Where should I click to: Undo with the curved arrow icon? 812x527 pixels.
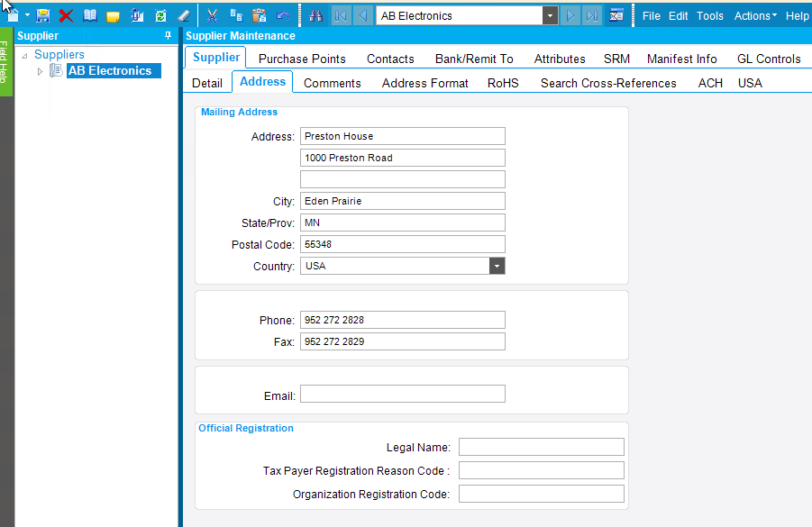click(x=283, y=15)
